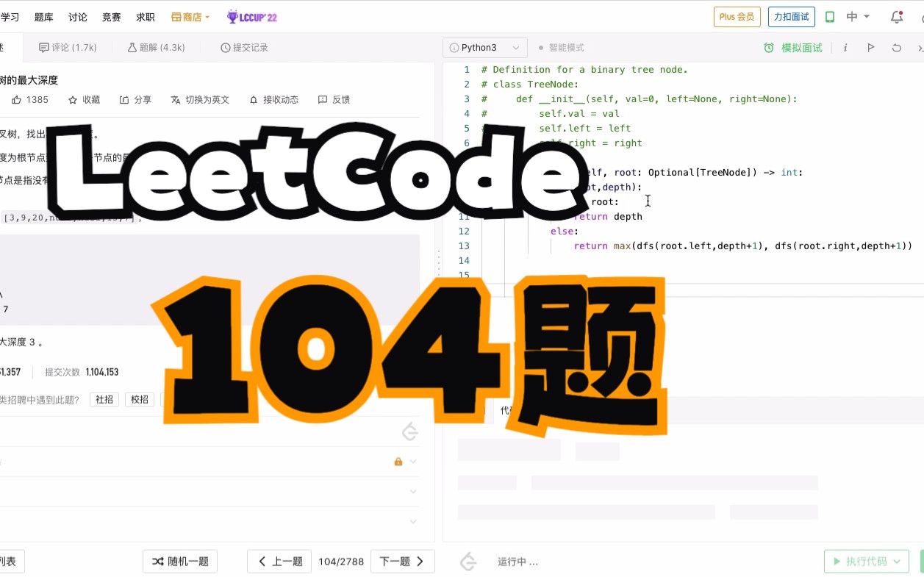Open the Python3 language dropdown
This screenshot has height=577, width=924.
point(484,47)
